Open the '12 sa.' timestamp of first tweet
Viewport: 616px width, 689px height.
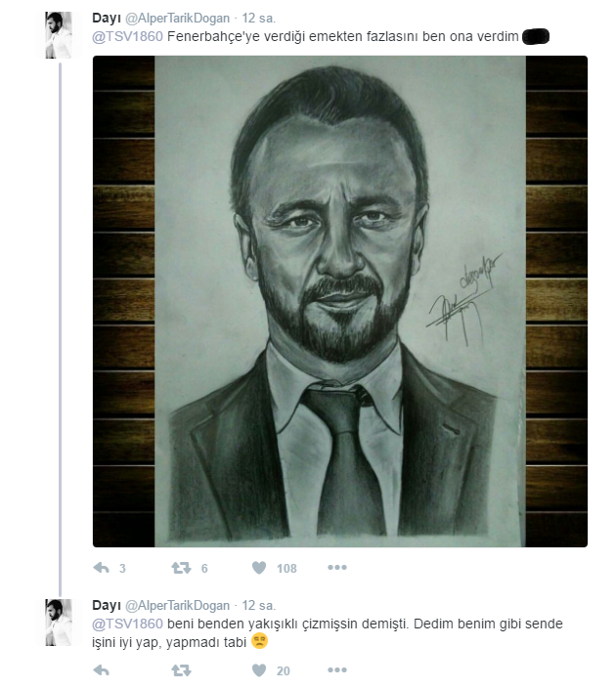pos(259,19)
